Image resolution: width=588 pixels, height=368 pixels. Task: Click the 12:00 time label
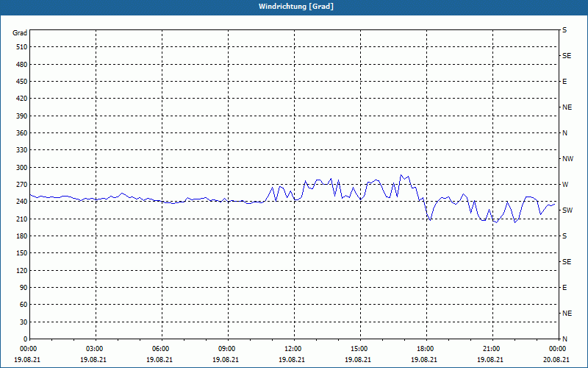coord(292,349)
